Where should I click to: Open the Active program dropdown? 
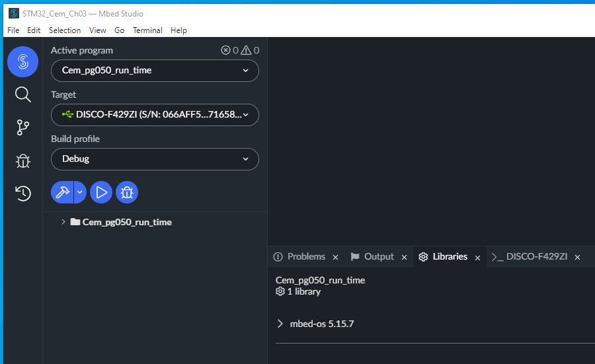pyautogui.click(x=155, y=71)
